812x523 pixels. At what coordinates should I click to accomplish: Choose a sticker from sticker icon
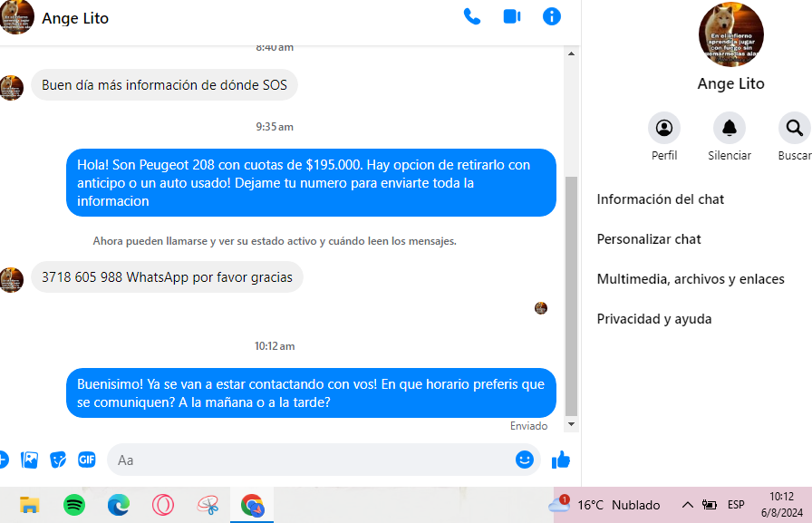pos(58,460)
